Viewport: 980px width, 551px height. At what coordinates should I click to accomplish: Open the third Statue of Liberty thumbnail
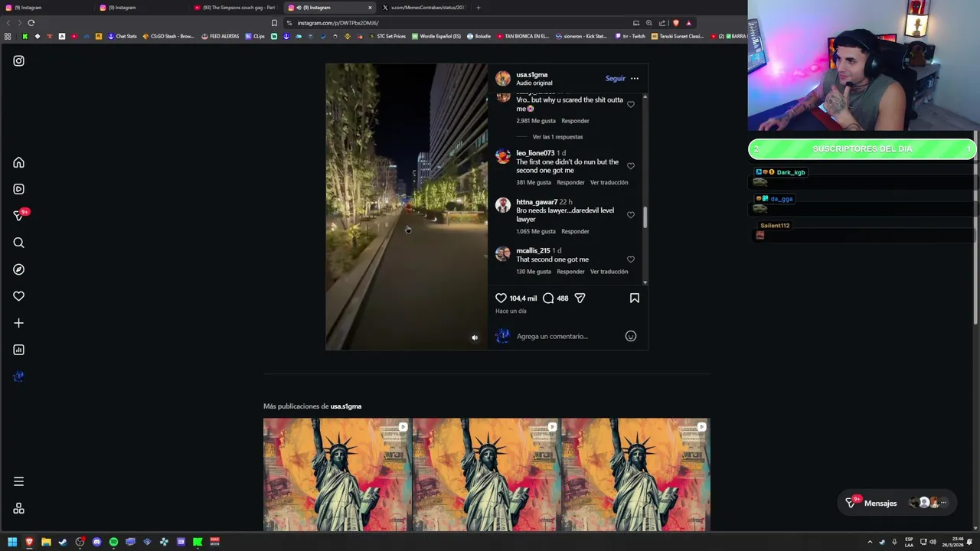point(635,474)
